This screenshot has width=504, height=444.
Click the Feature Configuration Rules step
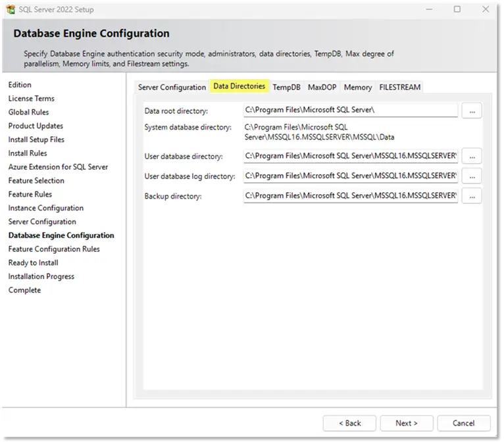(55, 249)
